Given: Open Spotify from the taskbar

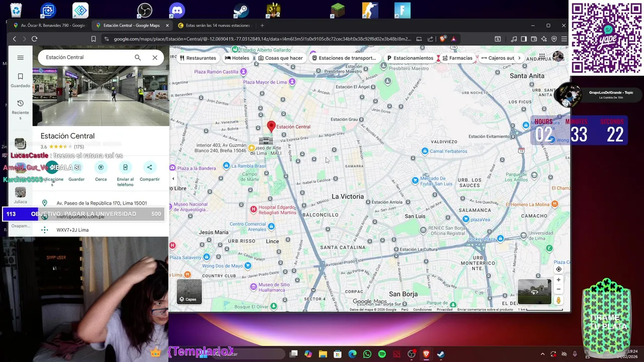Looking at the screenshot, I should (382, 354).
